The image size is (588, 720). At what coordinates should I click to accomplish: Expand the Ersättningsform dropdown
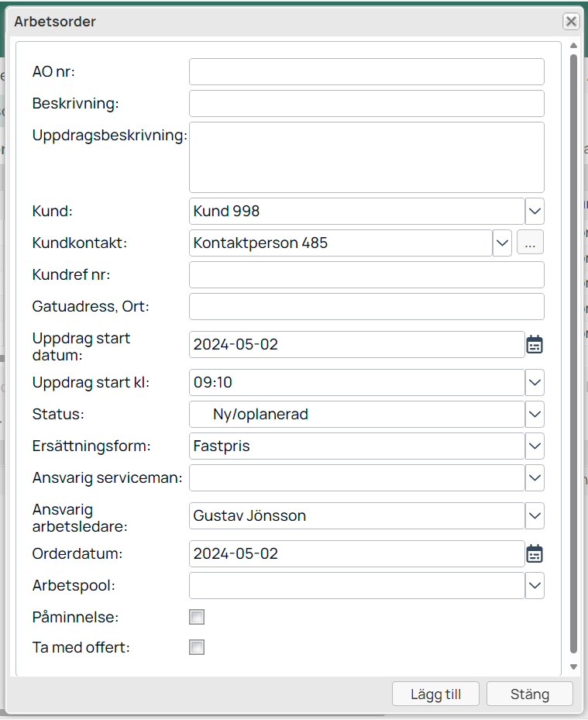click(x=535, y=446)
